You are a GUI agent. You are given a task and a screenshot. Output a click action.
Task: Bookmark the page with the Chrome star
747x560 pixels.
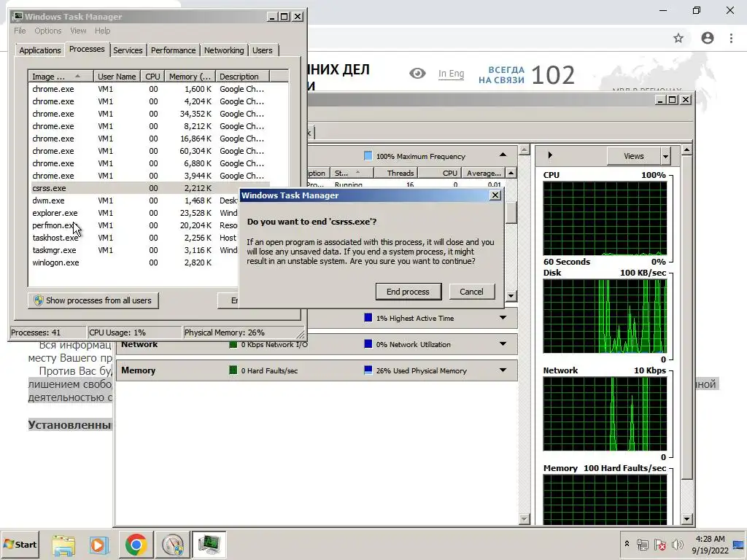(x=678, y=38)
